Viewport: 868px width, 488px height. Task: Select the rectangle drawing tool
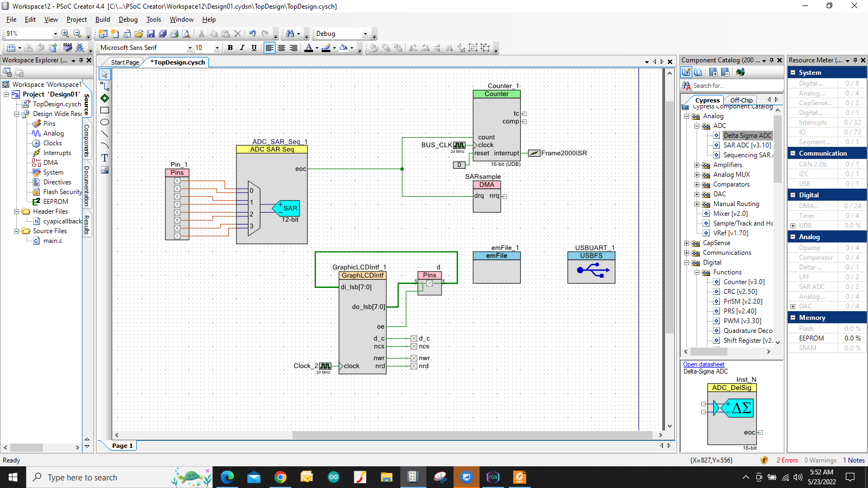pos(105,110)
